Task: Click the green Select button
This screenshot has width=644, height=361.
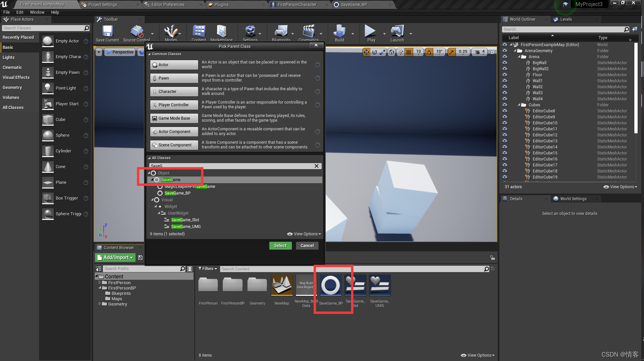Action: coord(280,246)
